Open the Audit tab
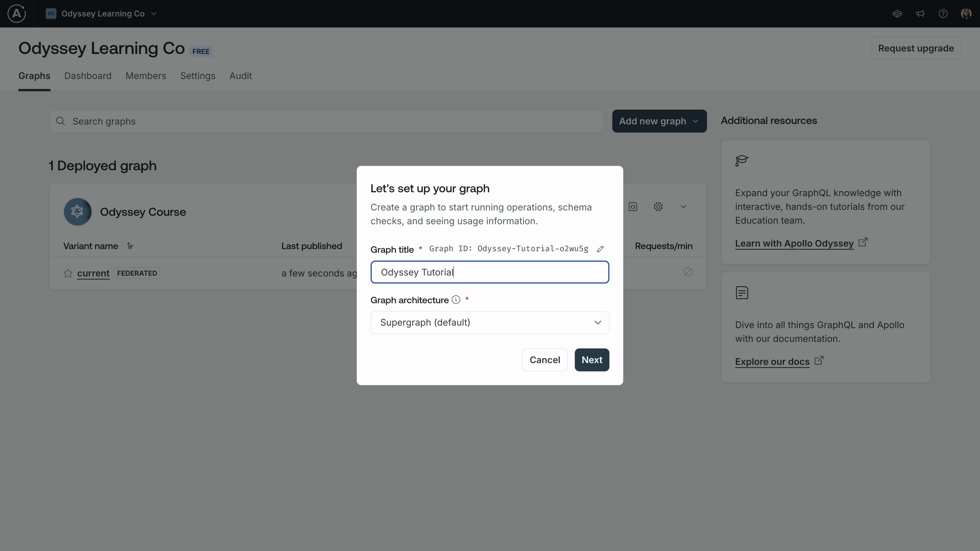Image resolution: width=980 pixels, height=551 pixels. [x=240, y=76]
